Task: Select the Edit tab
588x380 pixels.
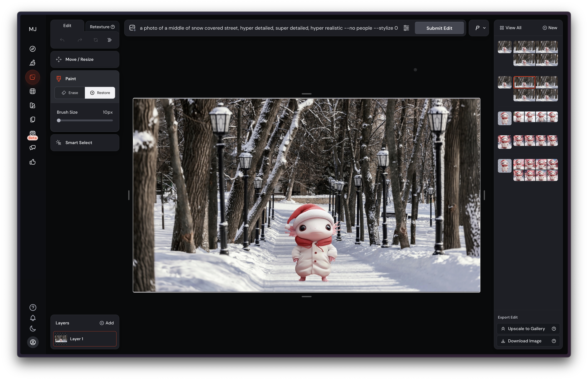Action: pos(67,26)
